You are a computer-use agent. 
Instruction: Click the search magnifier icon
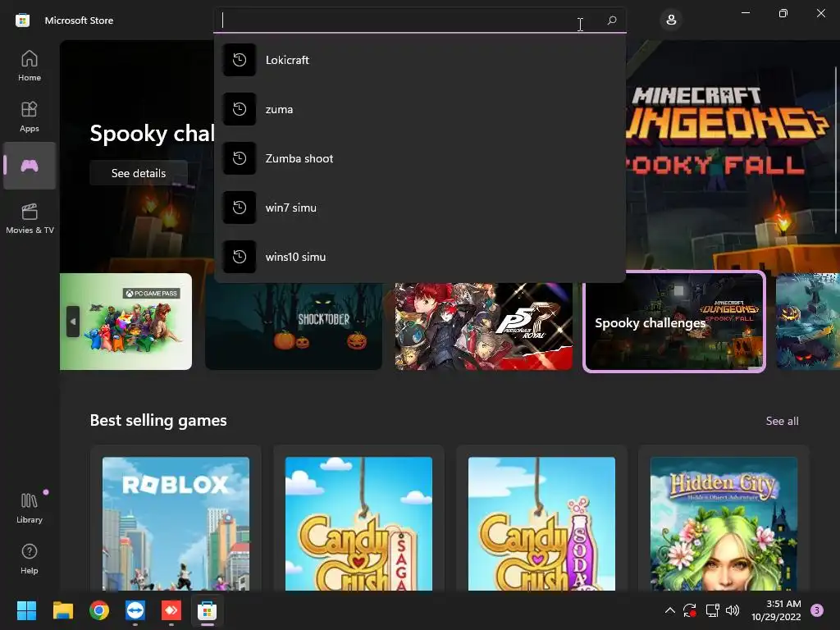click(x=612, y=21)
